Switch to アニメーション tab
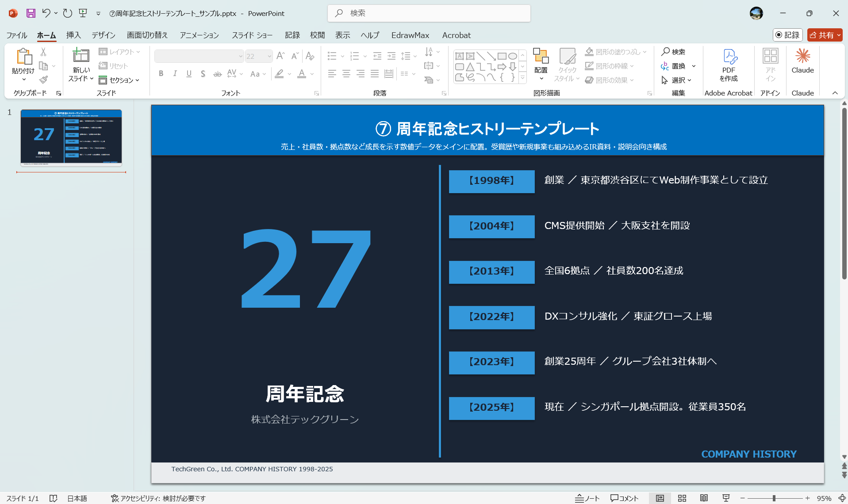This screenshot has height=504, width=848. point(199,35)
